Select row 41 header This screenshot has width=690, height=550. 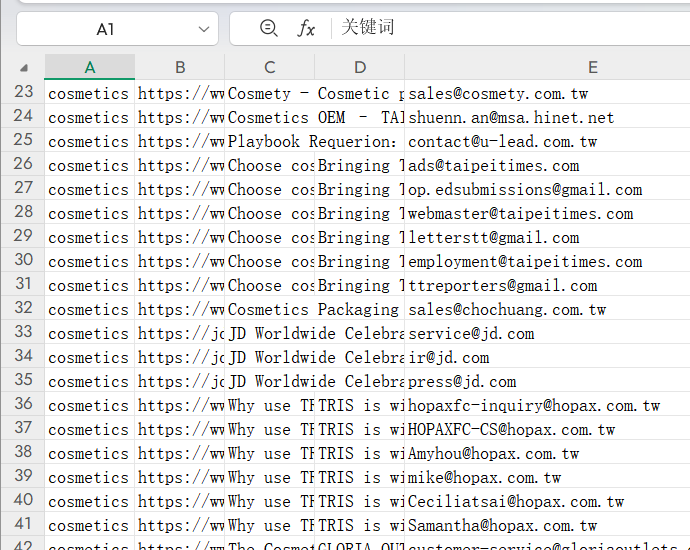point(23,524)
